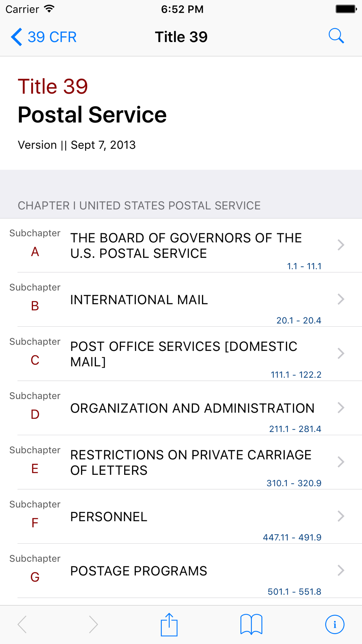The image size is (362, 644).
Task: Tap the red Subchapter D letter
Action: point(35,414)
